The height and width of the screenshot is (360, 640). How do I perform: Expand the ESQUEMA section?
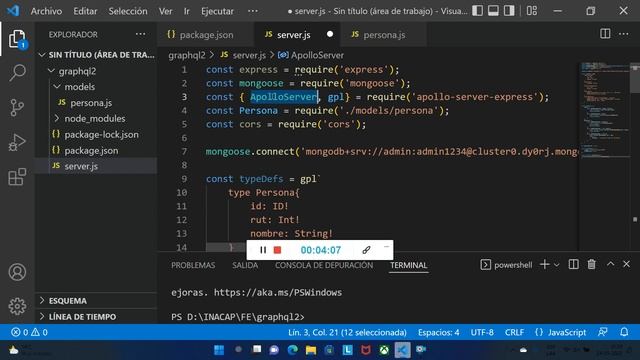tap(97, 301)
